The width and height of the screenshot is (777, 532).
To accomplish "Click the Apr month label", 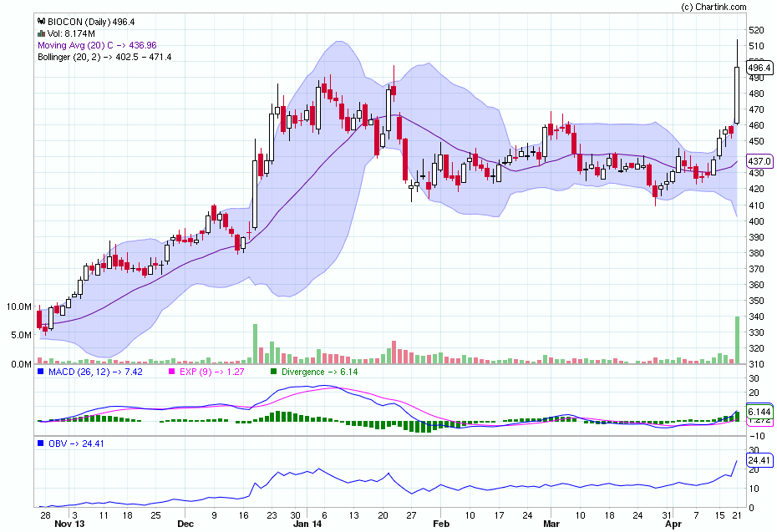I will click(x=673, y=524).
